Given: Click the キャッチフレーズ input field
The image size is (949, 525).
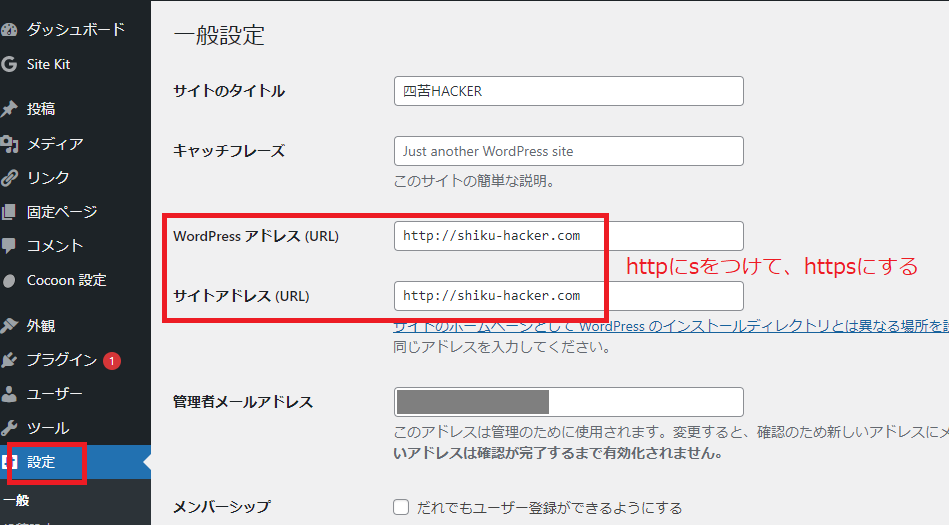Looking at the screenshot, I should point(568,151).
